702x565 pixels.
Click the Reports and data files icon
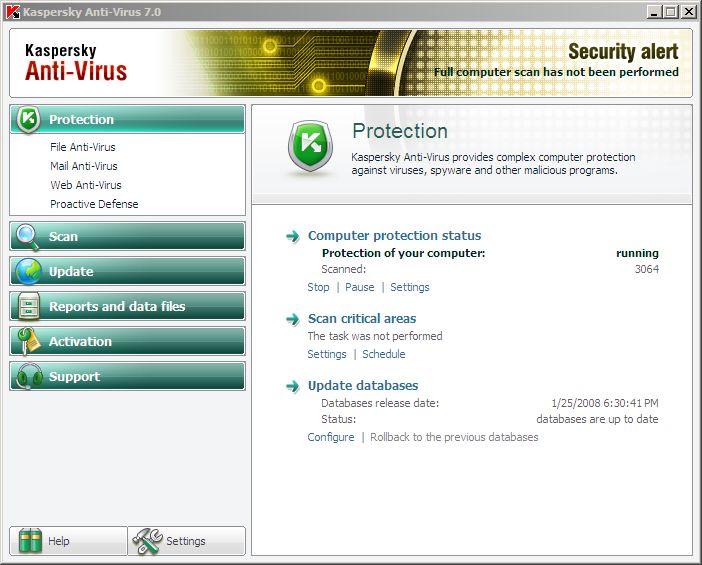click(x=29, y=307)
